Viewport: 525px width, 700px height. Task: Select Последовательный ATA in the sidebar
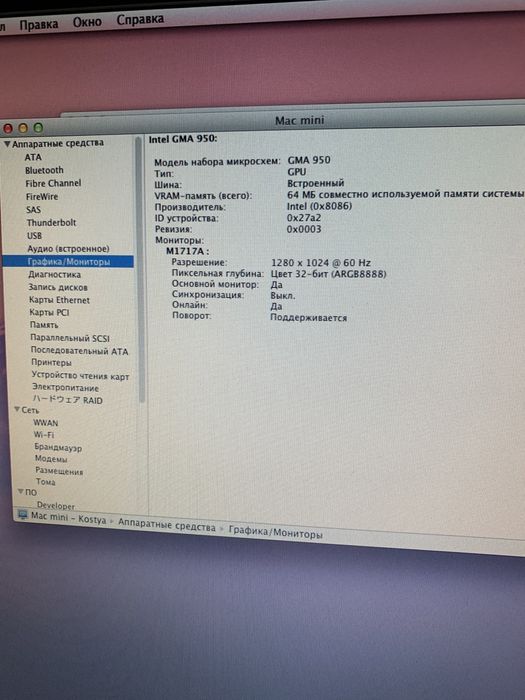click(79, 351)
